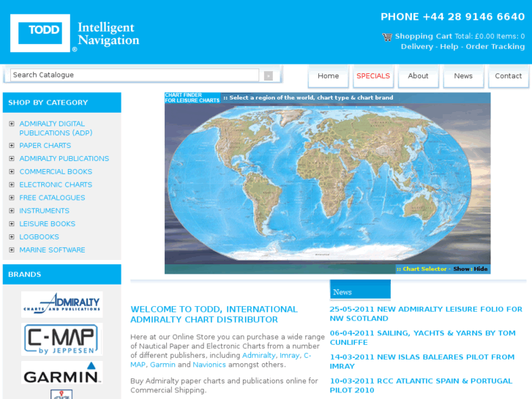Expand the Free Catalogues category

(x=12, y=198)
